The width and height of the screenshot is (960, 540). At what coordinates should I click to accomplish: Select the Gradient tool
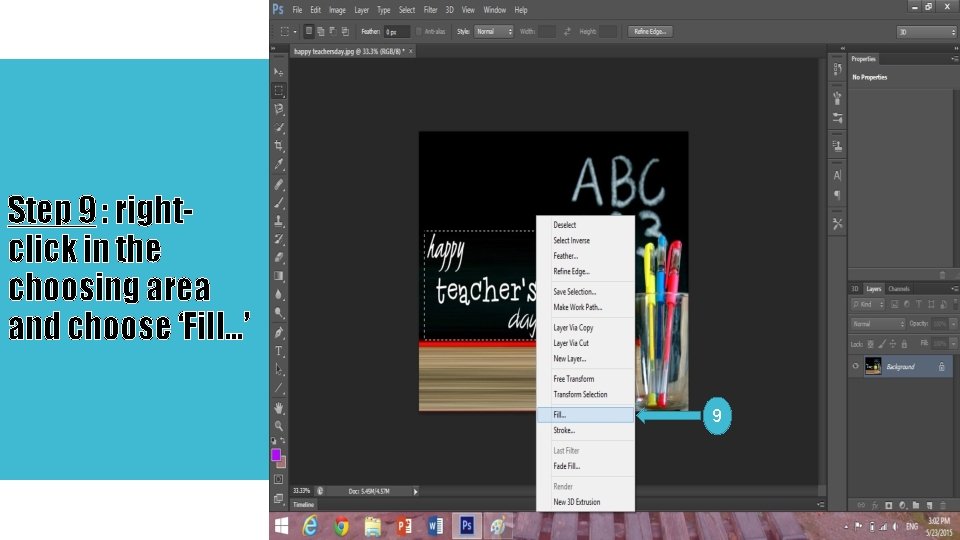(x=279, y=276)
